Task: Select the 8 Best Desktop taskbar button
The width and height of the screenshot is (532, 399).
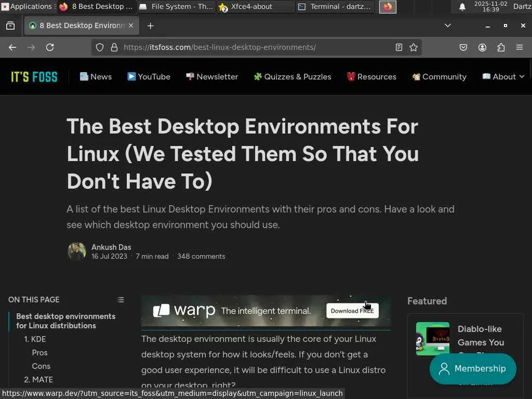Action: (x=96, y=6)
